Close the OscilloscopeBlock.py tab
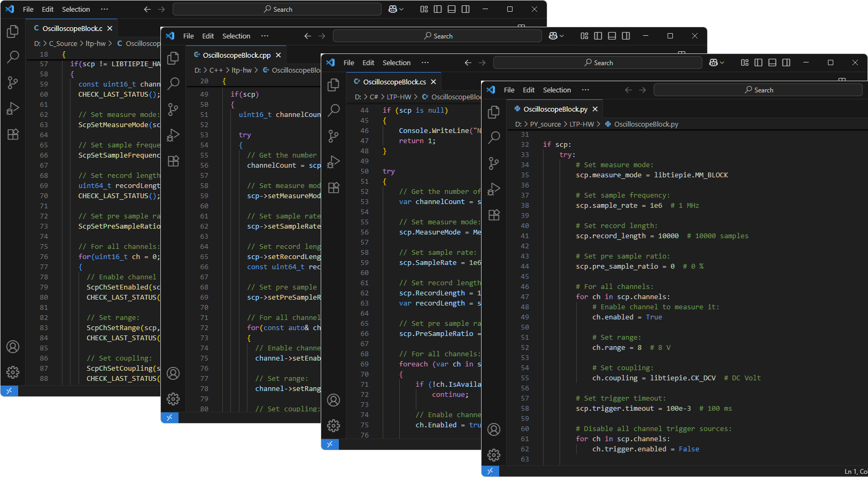 (x=595, y=109)
